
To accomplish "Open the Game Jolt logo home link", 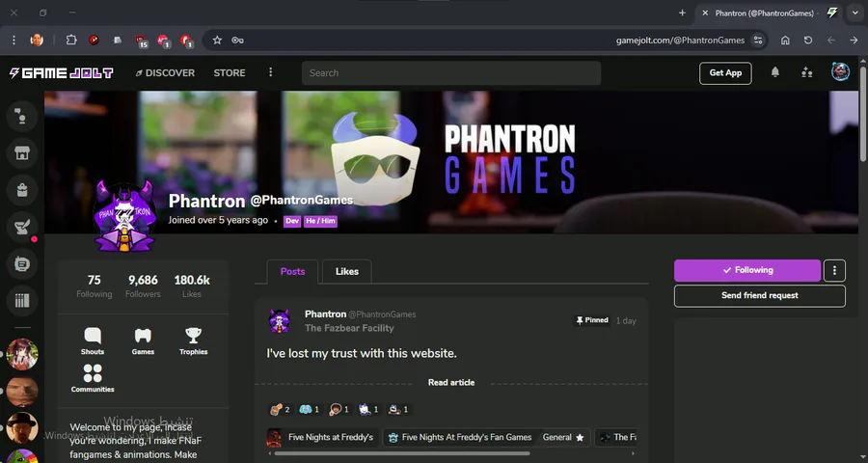I will (x=61, y=73).
